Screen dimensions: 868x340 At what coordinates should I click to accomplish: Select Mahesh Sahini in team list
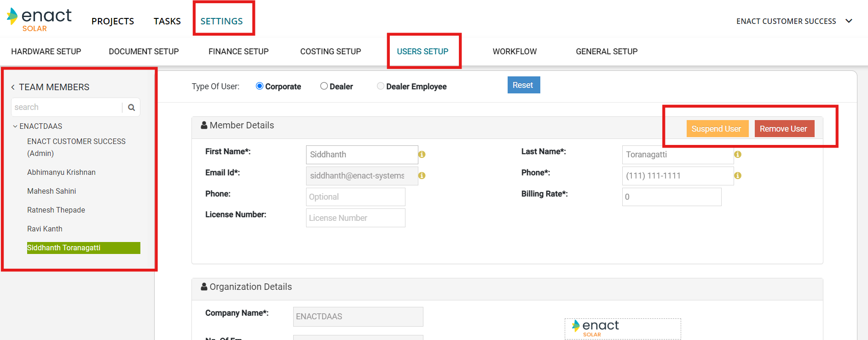[52, 191]
